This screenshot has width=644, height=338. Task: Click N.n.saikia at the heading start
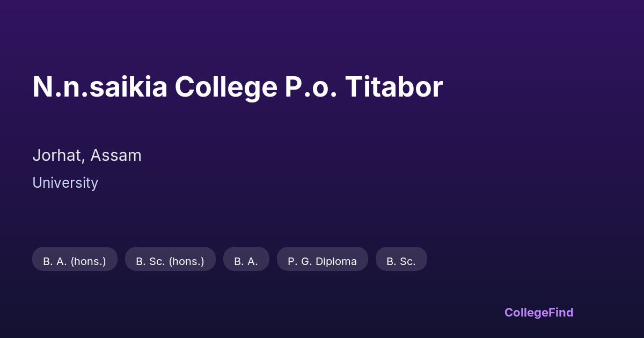tap(100, 87)
